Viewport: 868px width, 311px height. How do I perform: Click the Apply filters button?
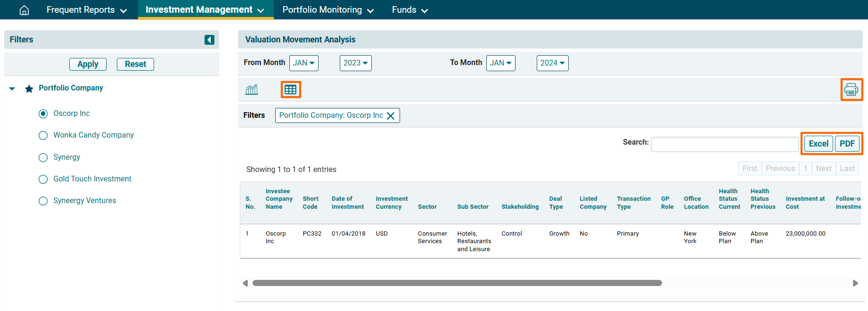coord(88,64)
